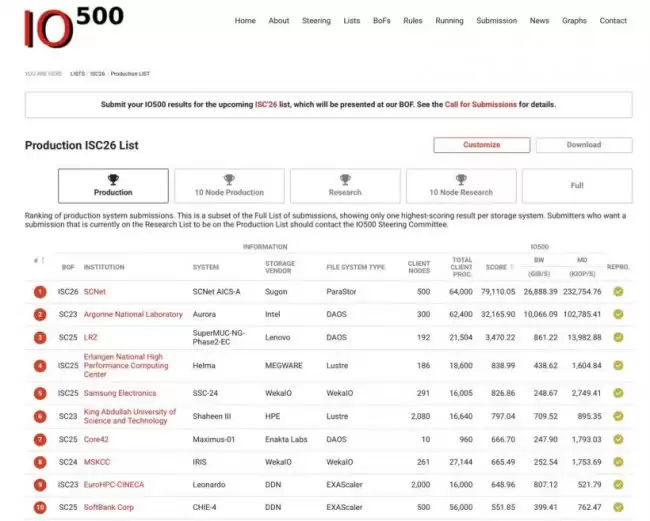
Task: Go to the Steering page
Action: pyautogui.click(x=316, y=21)
